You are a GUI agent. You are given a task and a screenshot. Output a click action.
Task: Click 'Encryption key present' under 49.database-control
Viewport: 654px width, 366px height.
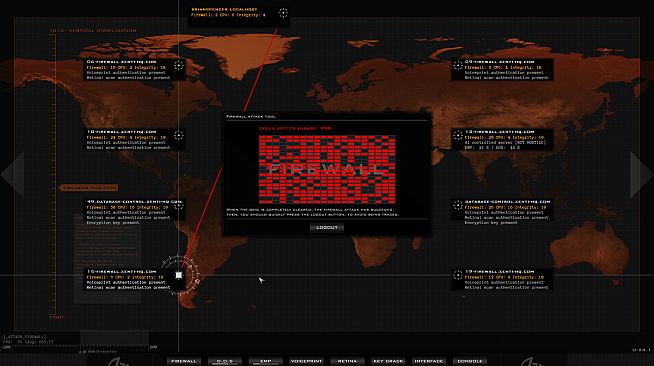tap(113, 223)
